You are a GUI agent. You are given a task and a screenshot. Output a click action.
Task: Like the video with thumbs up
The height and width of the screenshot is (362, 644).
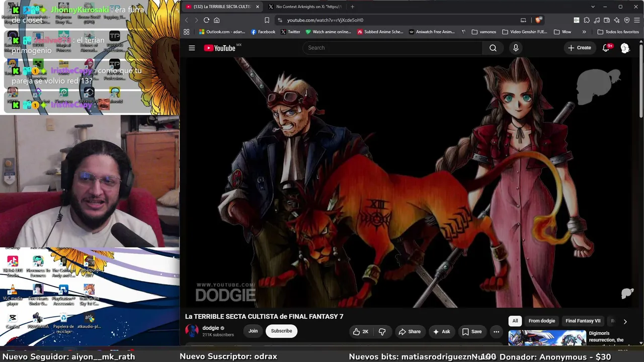[361, 331]
